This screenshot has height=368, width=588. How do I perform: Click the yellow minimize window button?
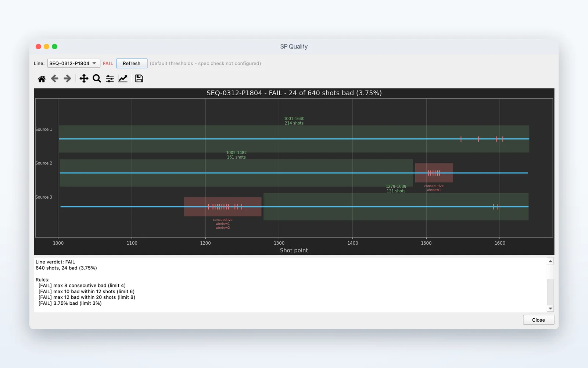46,46
